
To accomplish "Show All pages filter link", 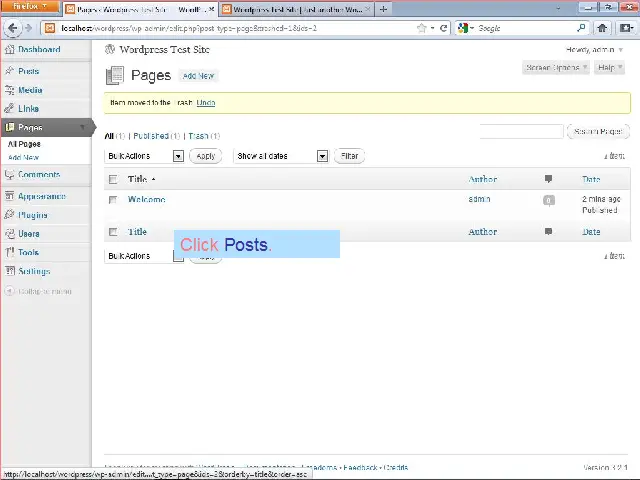I will pos(109,136).
